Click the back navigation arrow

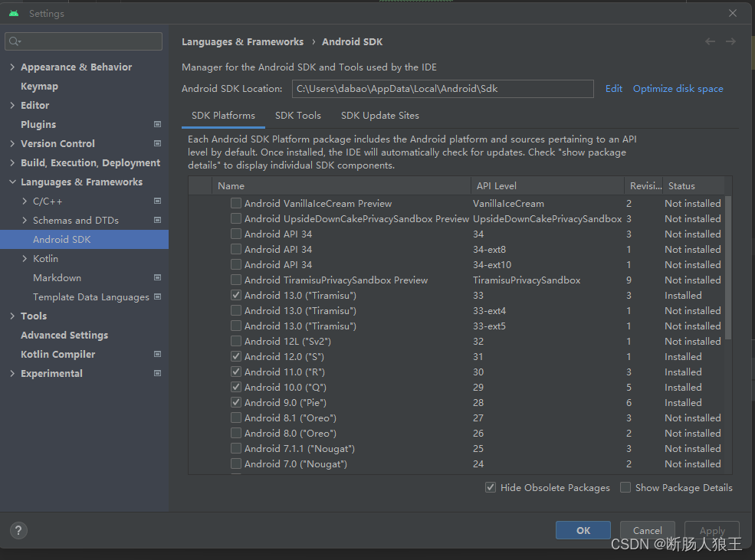click(x=710, y=41)
